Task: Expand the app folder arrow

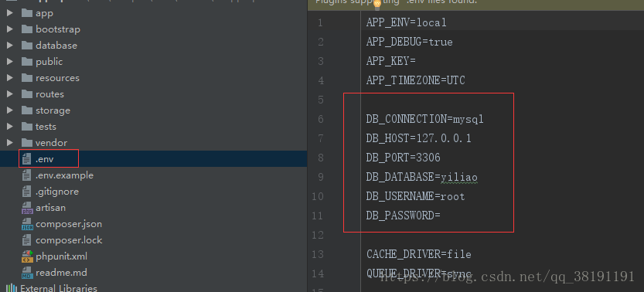Action: pos(10,13)
